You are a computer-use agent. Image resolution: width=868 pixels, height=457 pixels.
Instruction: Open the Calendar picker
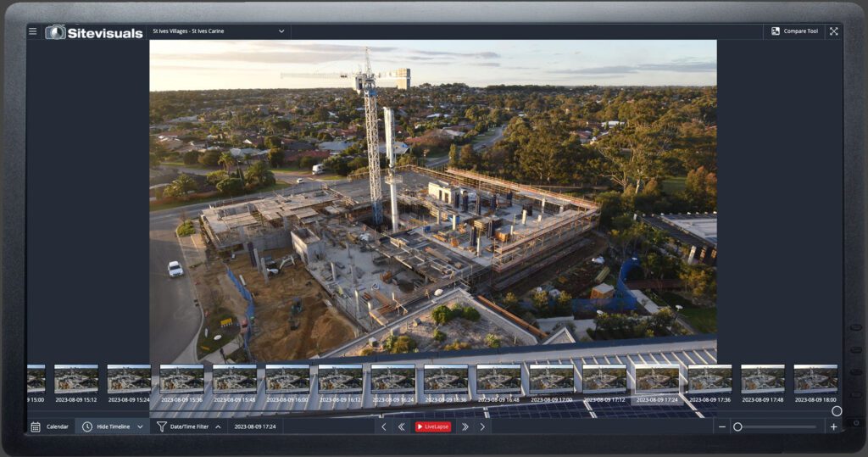tap(50, 426)
